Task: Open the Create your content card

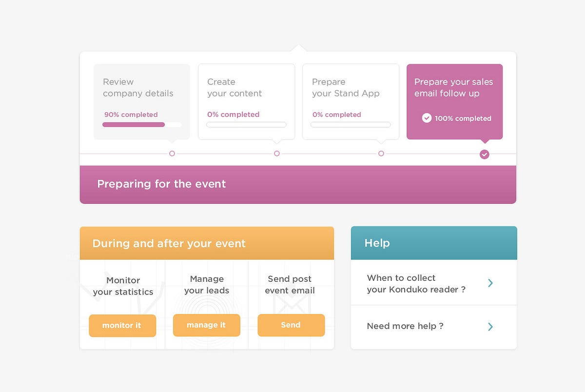Action: (246, 102)
